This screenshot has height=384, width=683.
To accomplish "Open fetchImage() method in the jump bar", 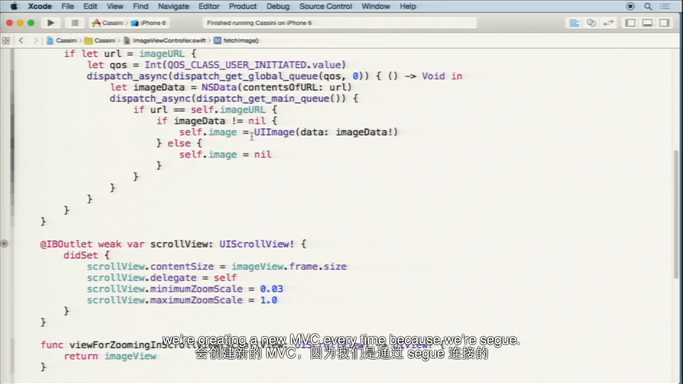I will coord(236,40).
